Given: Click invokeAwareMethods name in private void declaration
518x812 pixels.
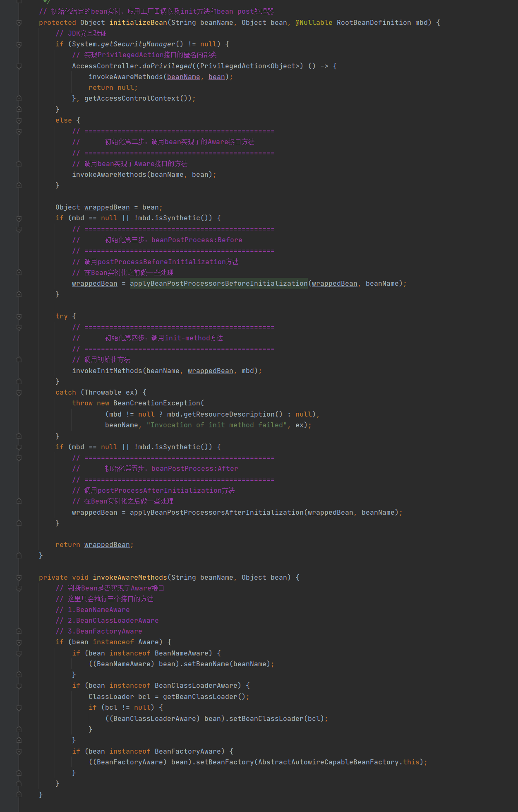Looking at the screenshot, I should pos(129,578).
